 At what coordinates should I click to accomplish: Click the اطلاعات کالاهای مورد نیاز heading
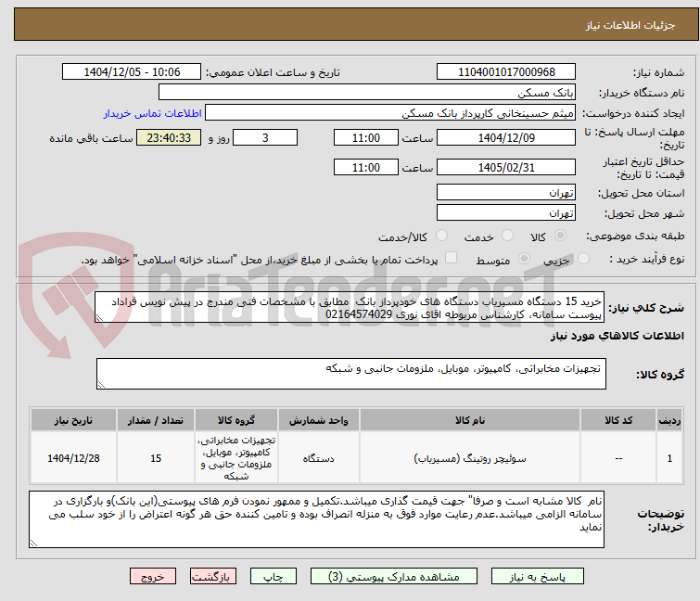pos(617,336)
